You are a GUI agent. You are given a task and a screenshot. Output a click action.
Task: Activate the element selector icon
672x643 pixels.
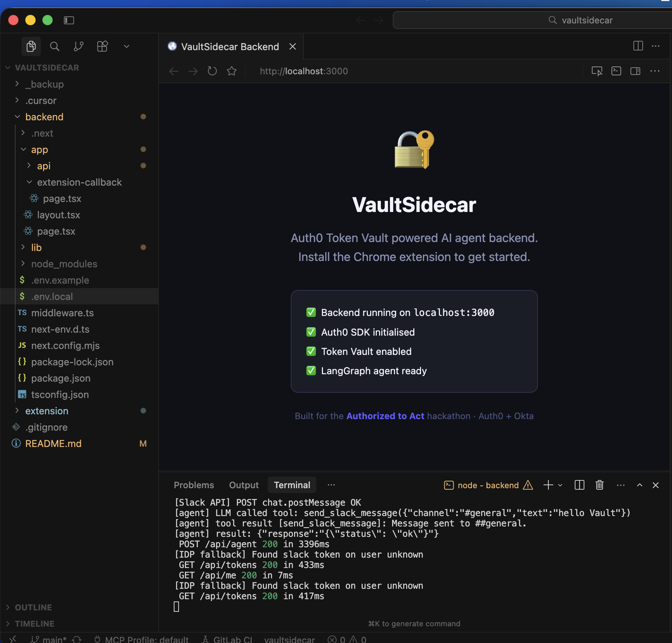[x=597, y=71]
